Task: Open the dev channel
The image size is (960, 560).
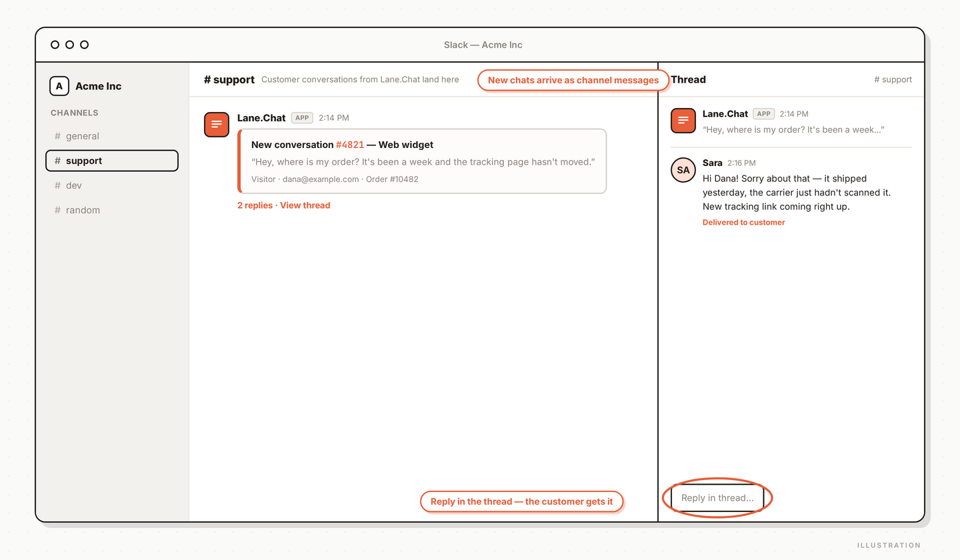Action: (x=111, y=185)
